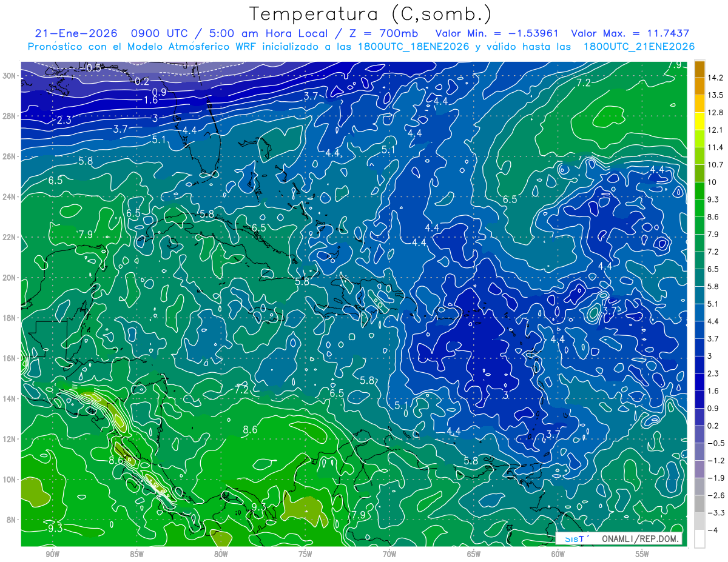The image size is (728, 562).
Task: Click the "12.8" colorbar value
Action: 715,113
